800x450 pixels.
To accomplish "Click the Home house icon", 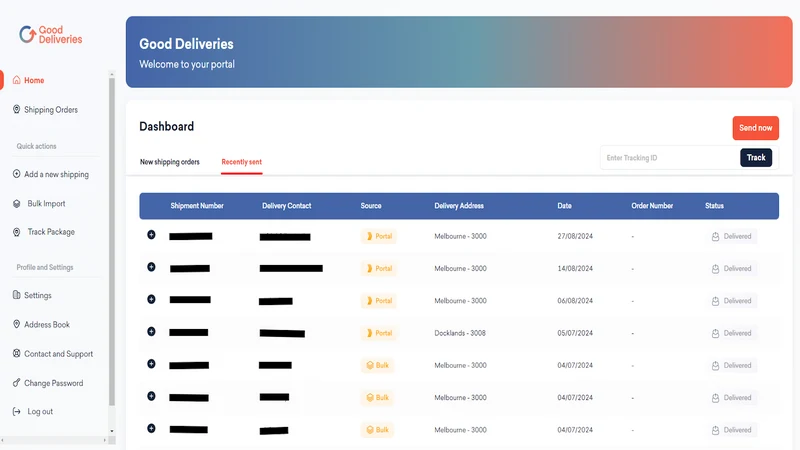I will [x=16, y=80].
